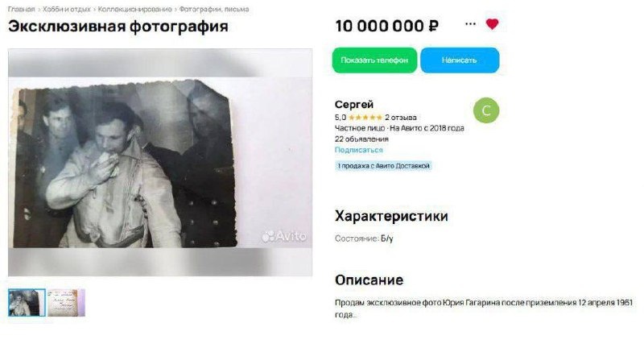Open Фотографии, письма breadcrumb category

(x=214, y=9)
